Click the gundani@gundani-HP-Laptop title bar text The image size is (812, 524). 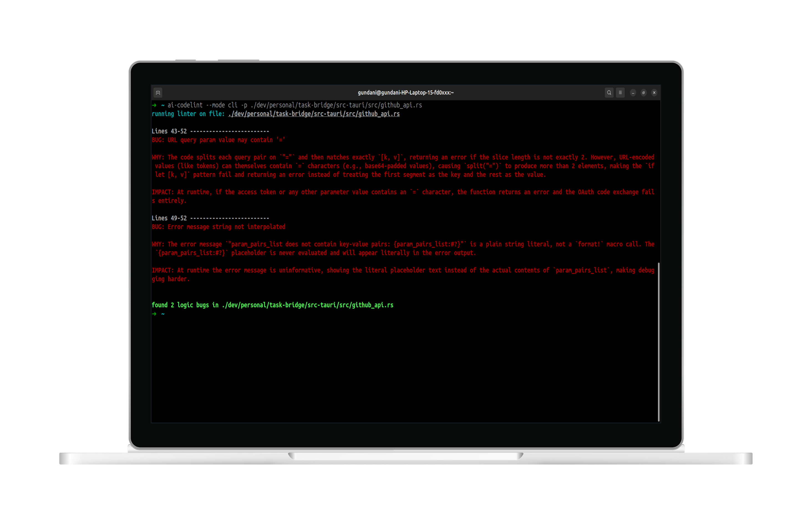(x=405, y=93)
